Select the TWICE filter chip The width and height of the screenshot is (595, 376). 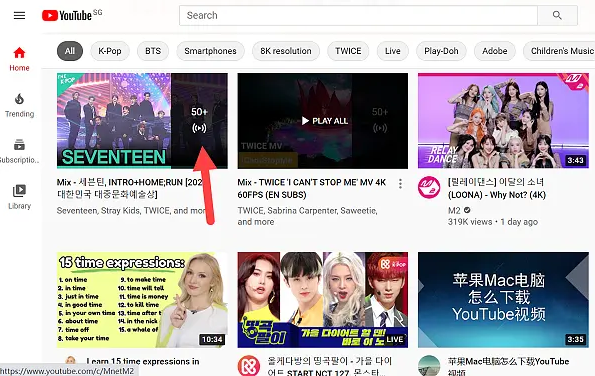348,51
